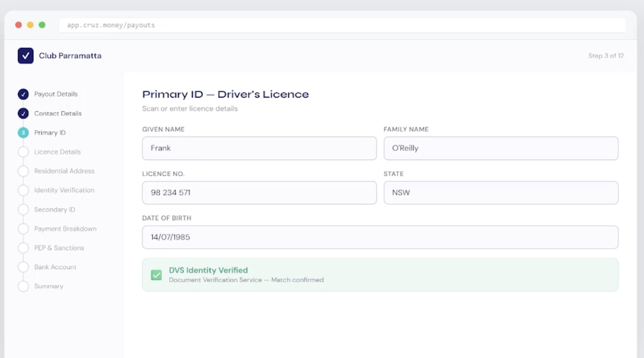644x358 pixels.
Task: Focus the Date of Birth field
Action: click(380, 237)
